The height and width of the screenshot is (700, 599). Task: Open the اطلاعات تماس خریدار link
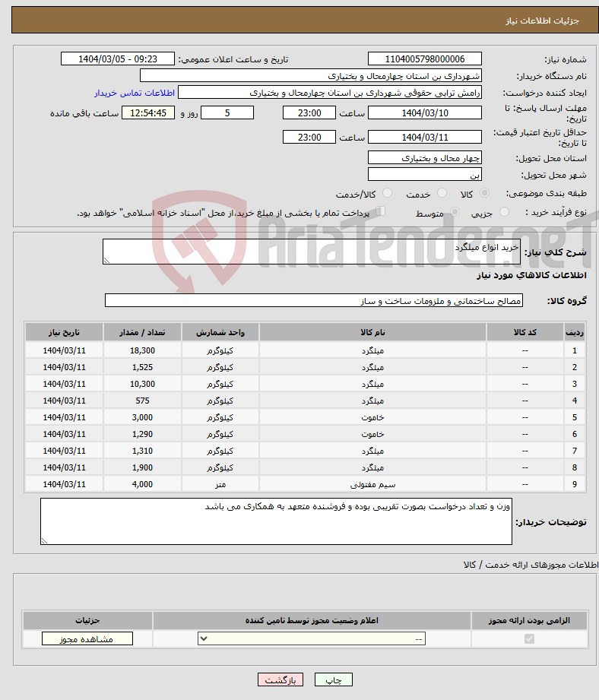tap(135, 93)
